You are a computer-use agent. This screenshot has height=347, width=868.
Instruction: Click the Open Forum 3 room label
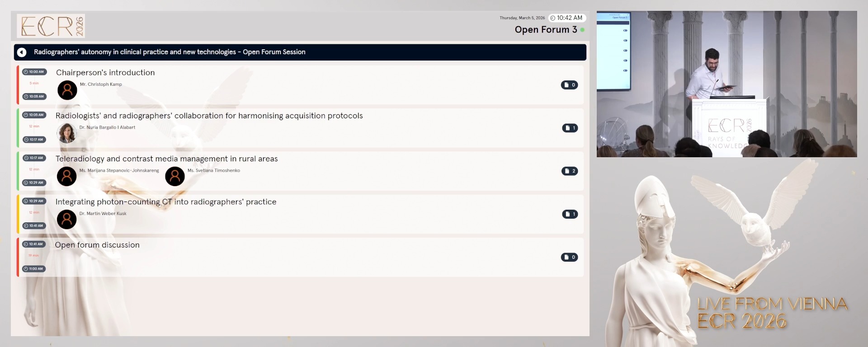(x=546, y=30)
